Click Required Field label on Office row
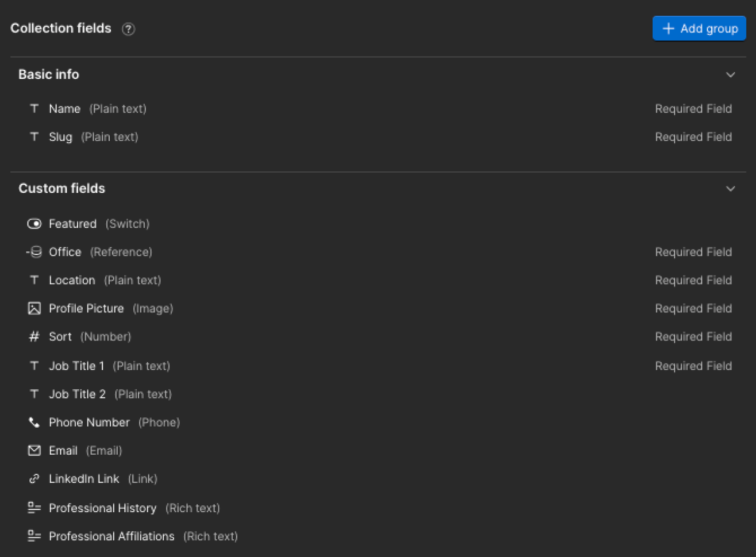Viewport: 756px width, 557px height. click(x=693, y=252)
